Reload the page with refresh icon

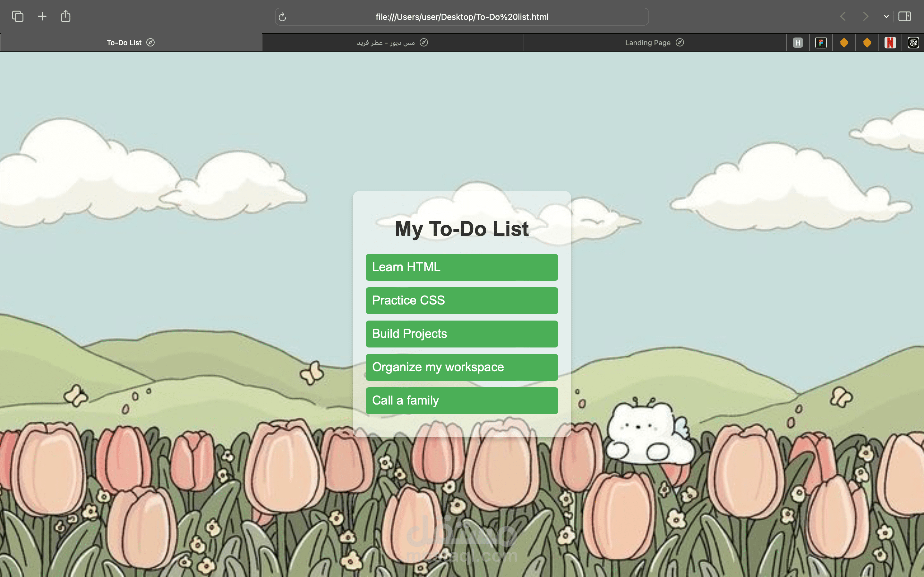283,17
